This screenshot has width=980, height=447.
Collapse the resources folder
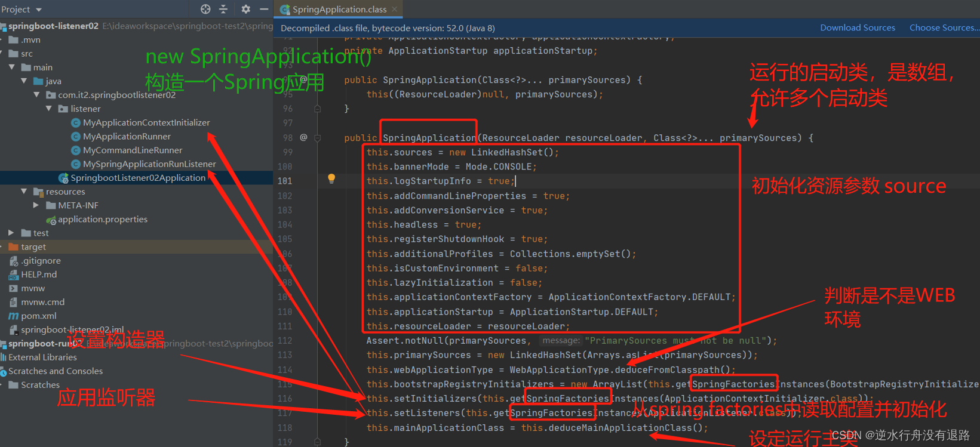pos(24,192)
